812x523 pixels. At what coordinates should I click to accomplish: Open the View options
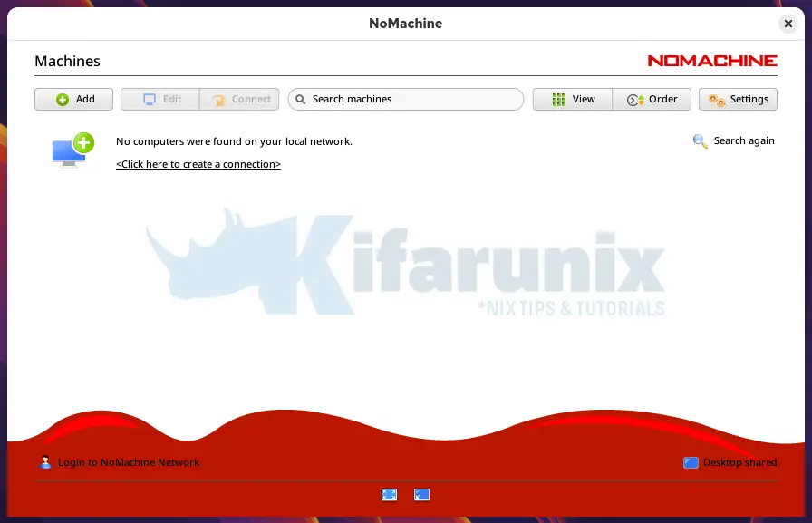pos(573,100)
